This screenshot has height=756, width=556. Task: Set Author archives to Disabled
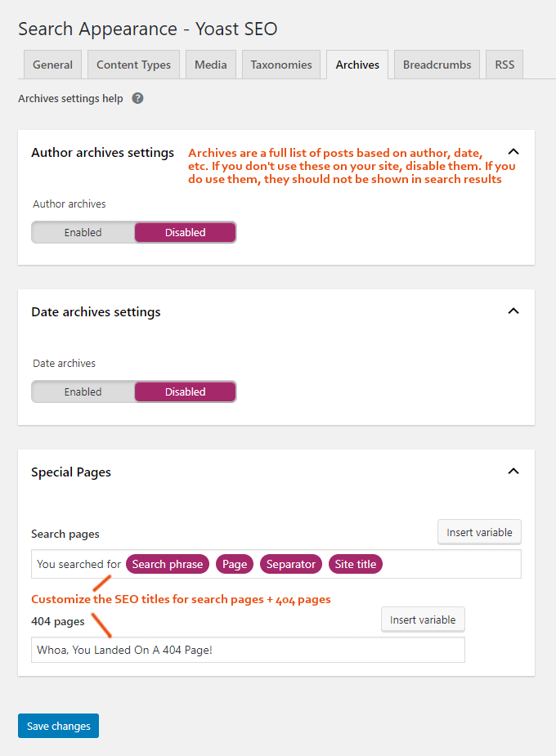185,232
